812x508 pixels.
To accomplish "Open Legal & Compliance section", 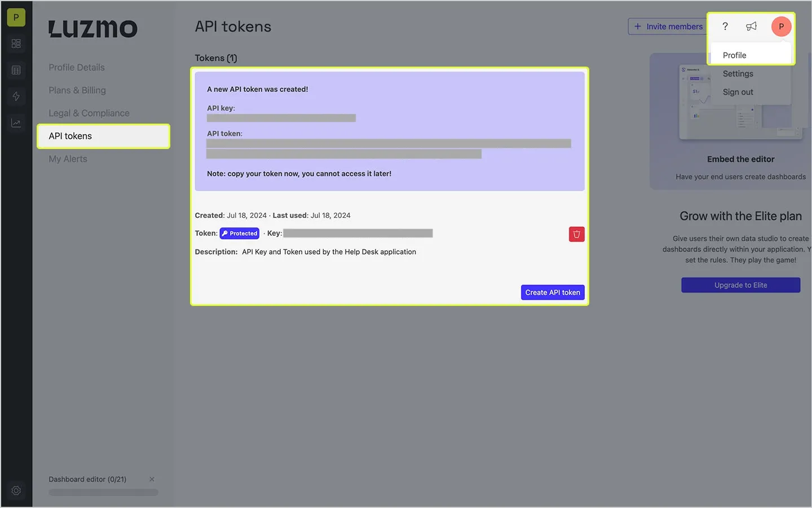I will coord(89,113).
